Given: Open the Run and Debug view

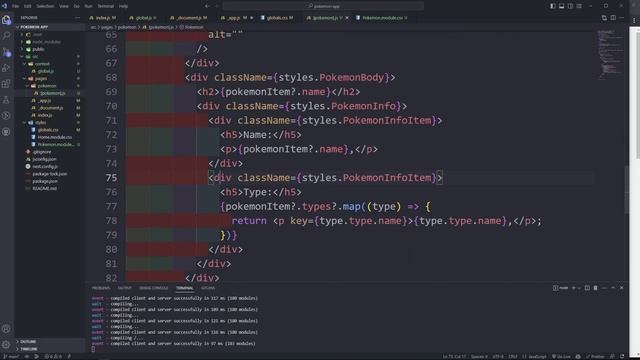Looking at the screenshot, I should coord(6,68).
